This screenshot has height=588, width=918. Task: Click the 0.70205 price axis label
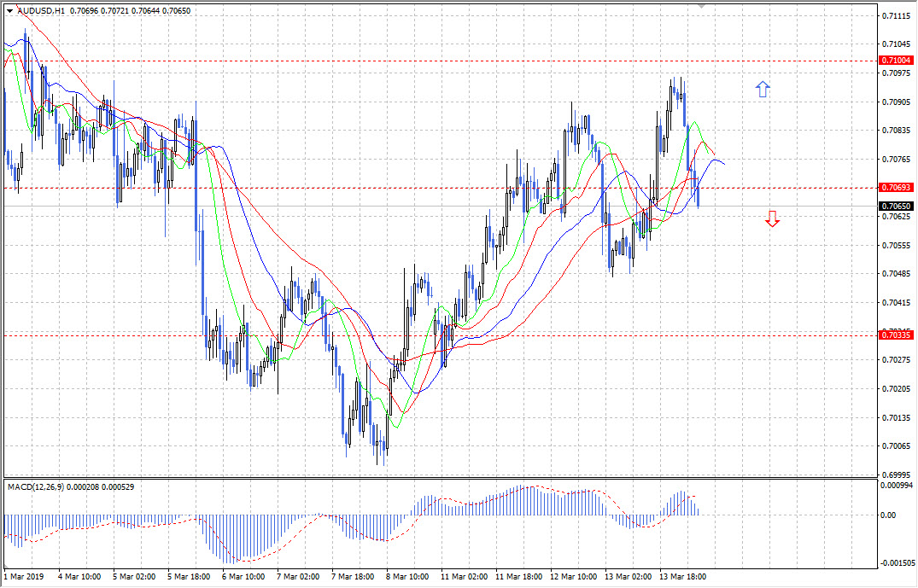tap(897, 388)
